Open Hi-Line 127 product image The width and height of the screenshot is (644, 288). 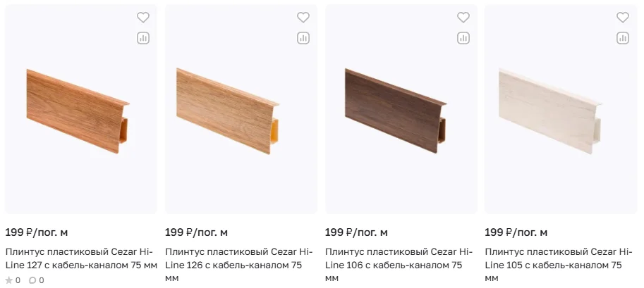tap(79, 108)
